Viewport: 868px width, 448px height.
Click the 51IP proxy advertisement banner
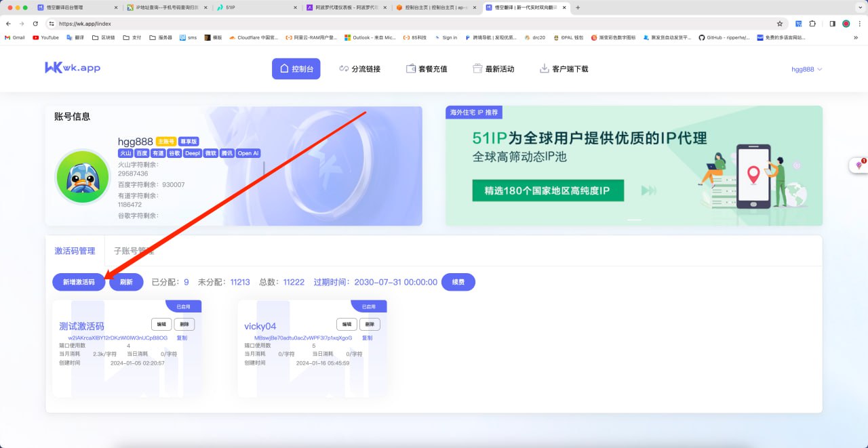click(x=633, y=165)
